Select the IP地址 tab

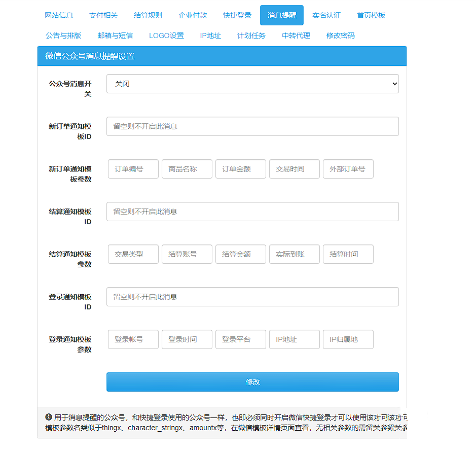[x=210, y=36]
